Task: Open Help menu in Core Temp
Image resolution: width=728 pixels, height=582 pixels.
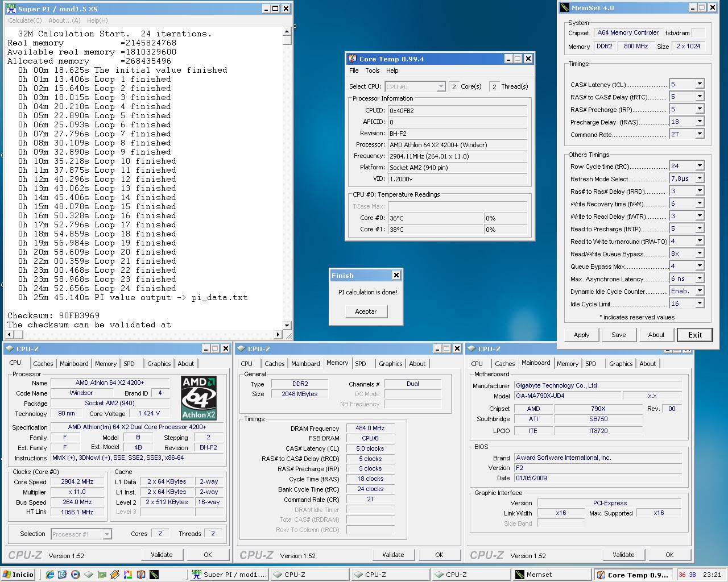Action: tap(392, 70)
